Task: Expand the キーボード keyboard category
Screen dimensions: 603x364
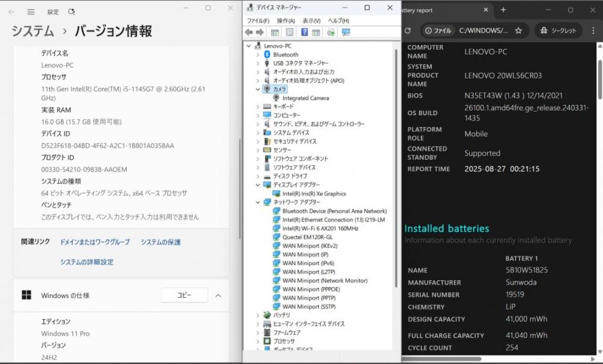Action: point(257,107)
